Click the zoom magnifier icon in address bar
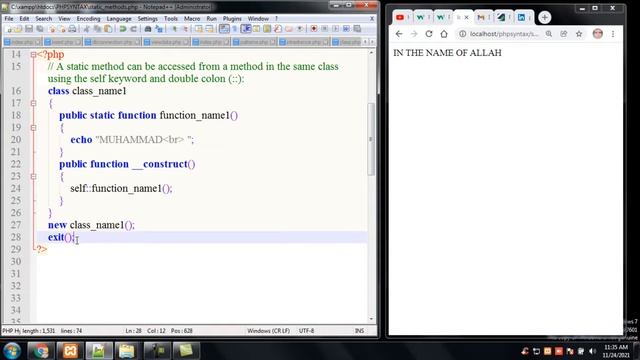The width and height of the screenshot is (640, 360). [549, 34]
